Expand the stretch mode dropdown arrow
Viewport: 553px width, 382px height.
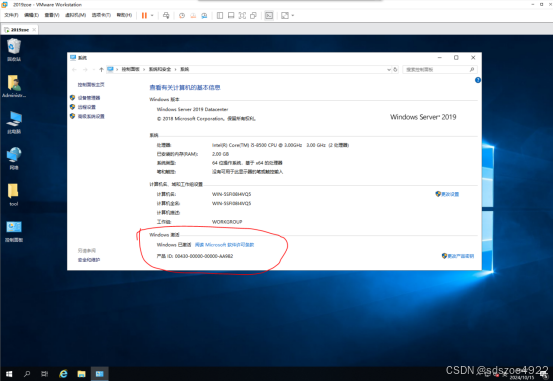293,16
